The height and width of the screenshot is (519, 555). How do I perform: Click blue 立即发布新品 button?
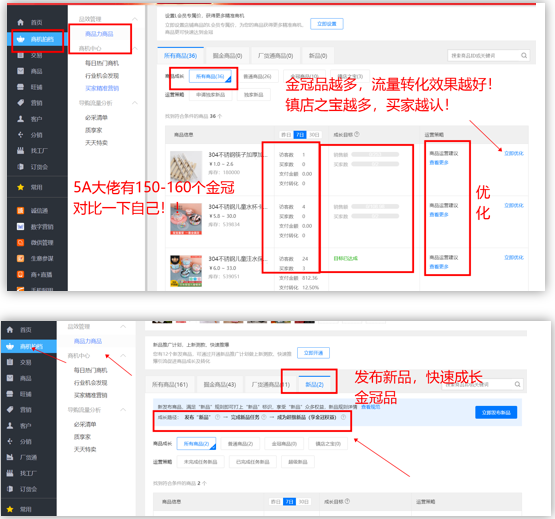pos(496,412)
